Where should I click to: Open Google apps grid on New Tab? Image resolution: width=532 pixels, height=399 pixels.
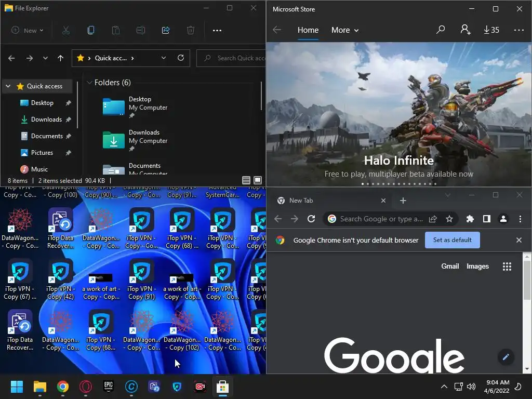point(507,267)
